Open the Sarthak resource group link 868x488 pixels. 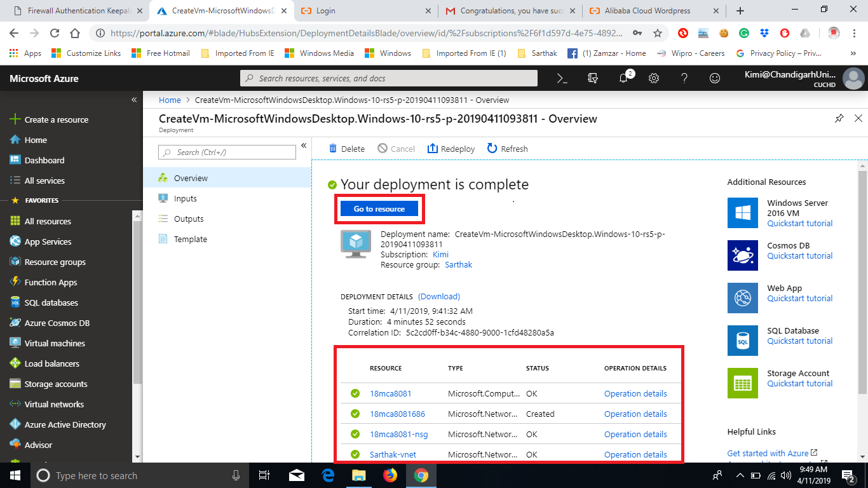[x=458, y=264]
